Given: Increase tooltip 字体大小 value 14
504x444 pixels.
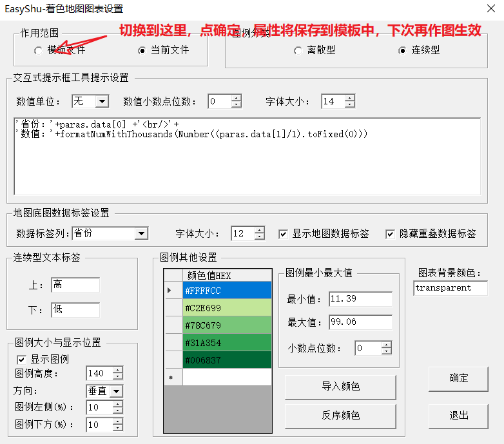Looking at the screenshot, I should (x=349, y=99).
